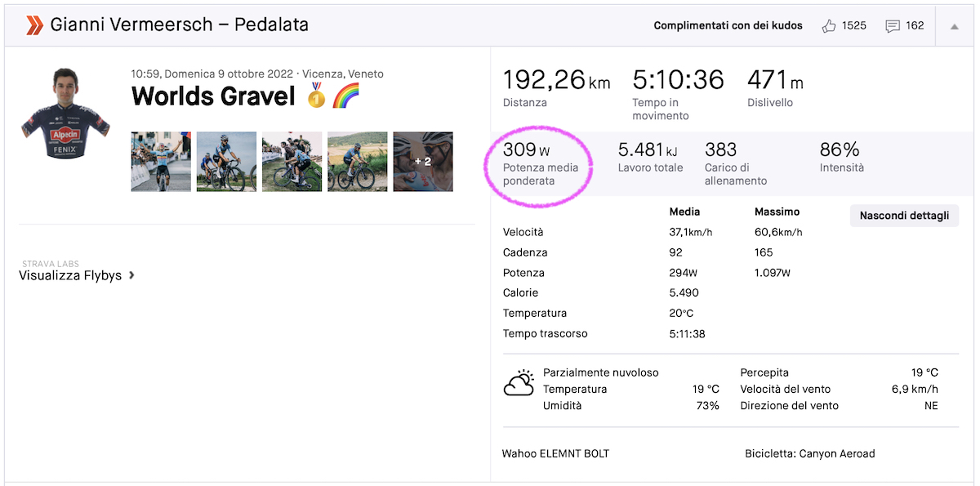This screenshot has width=980, height=486.
Task: Click the 5.481 kJ total work value
Action: click(648, 150)
